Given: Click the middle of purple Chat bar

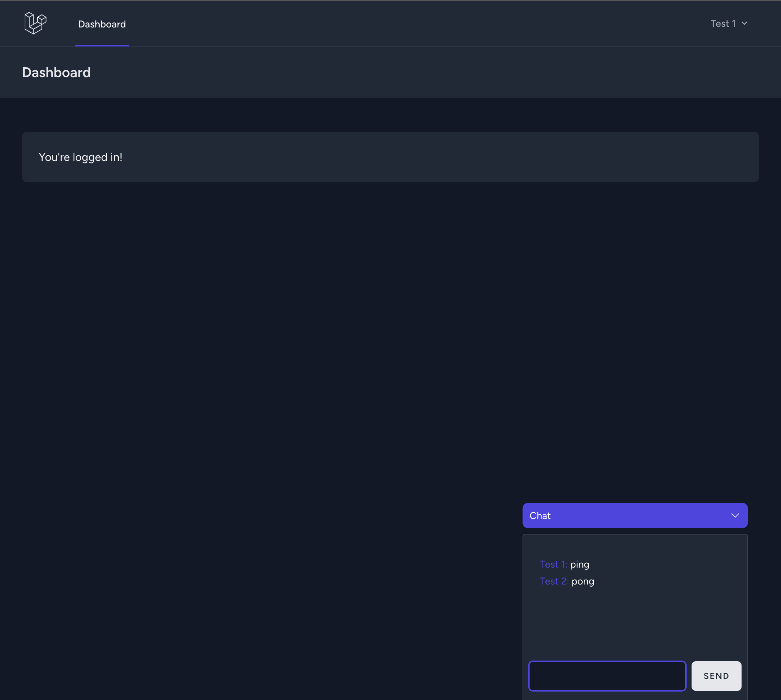Looking at the screenshot, I should point(635,515).
